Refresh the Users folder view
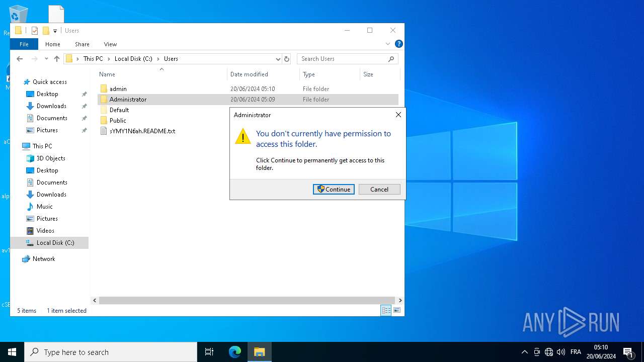This screenshot has height=362, width=644. coord(287,59)
